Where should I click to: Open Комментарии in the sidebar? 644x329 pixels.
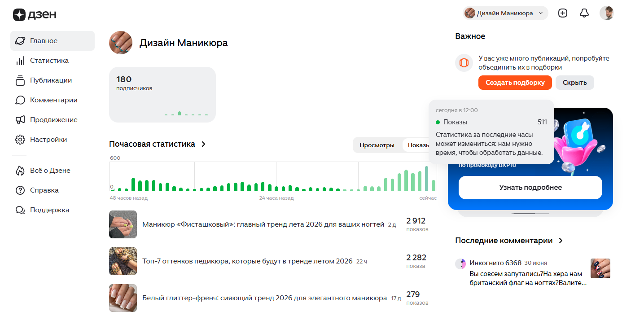pyautogui.click(x=53, y=100)
